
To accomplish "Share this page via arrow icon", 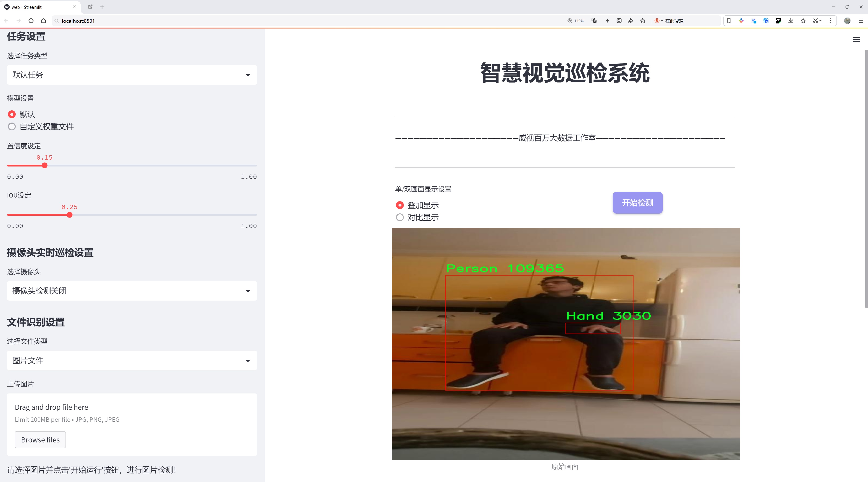I will tap(631, 20).
